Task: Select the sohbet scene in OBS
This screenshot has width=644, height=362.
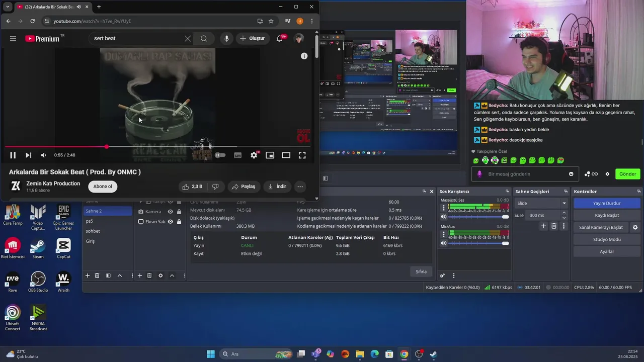Action: tap(107, 231)
